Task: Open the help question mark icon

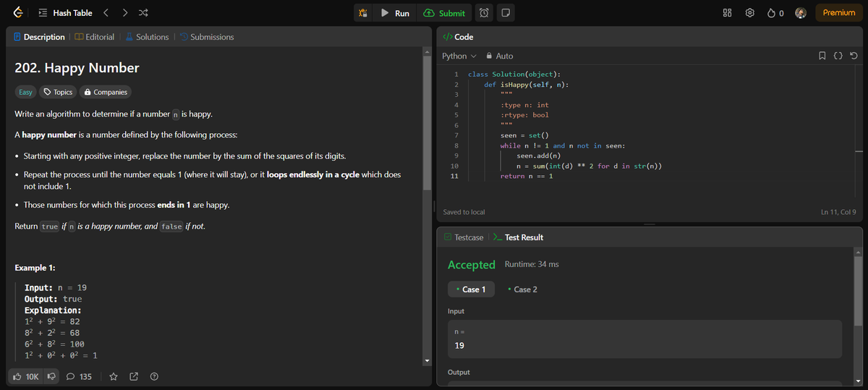Action: coord(154,376)
